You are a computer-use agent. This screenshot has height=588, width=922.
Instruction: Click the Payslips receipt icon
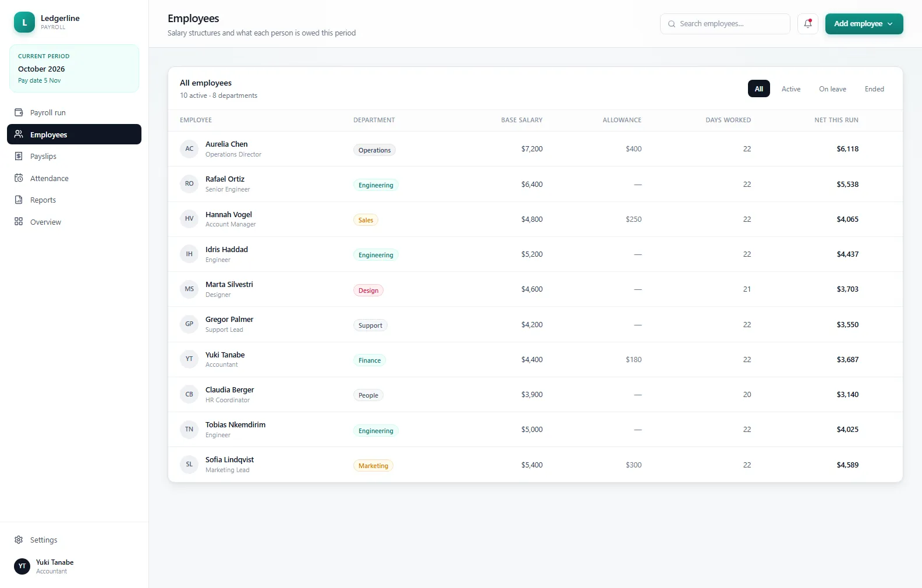coord(19,156)
